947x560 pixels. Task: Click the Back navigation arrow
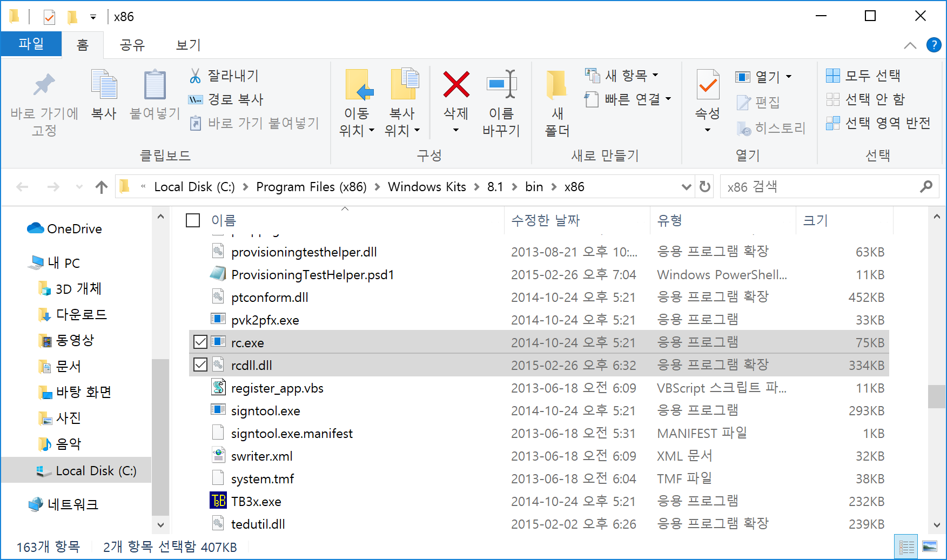tap(23, 187)
